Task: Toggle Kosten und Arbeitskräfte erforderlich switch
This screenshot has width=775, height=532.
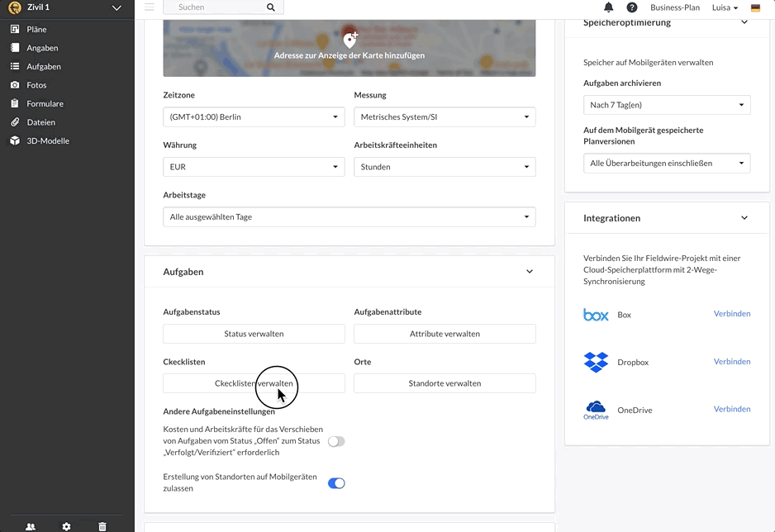Action: [x=336, y=441]
